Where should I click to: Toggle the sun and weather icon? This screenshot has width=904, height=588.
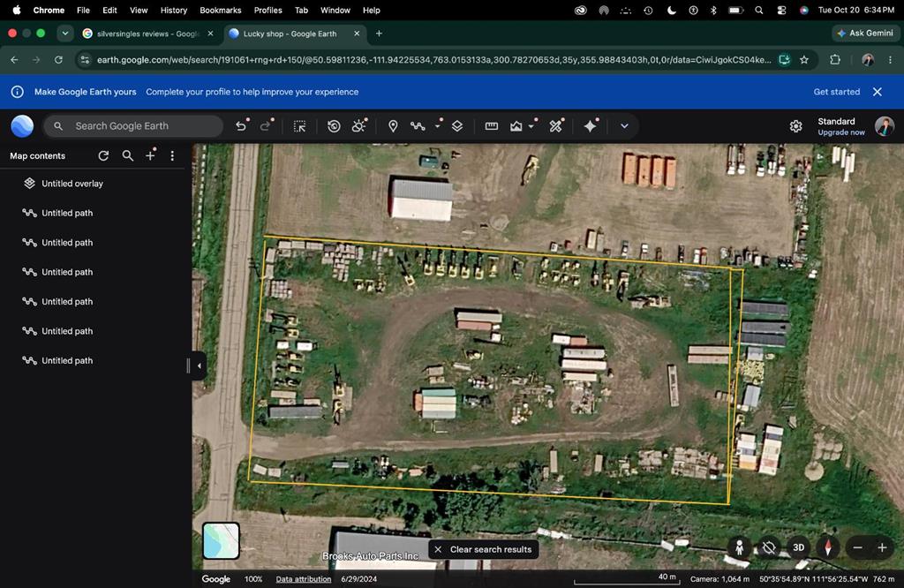358,126
